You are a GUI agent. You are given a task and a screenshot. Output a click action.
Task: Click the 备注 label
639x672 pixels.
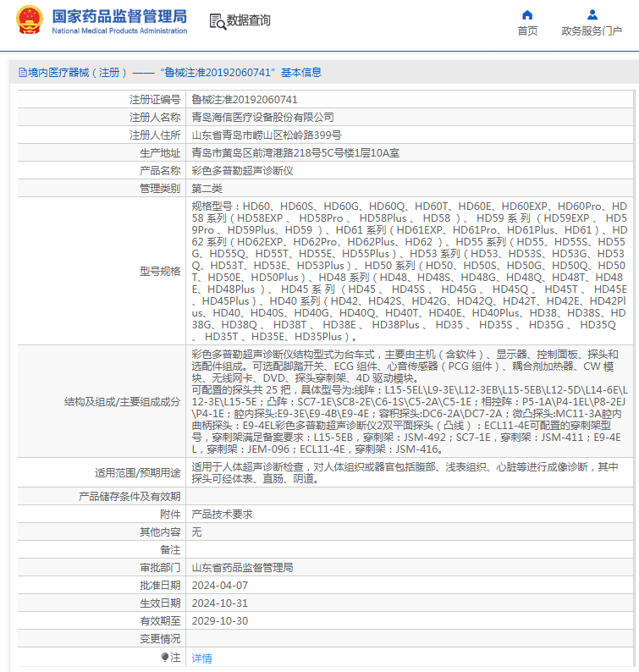[x=171, y=550]
